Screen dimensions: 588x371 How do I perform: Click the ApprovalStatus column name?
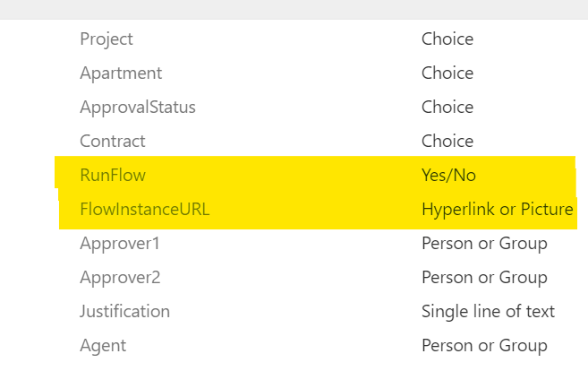click(137, 107)
